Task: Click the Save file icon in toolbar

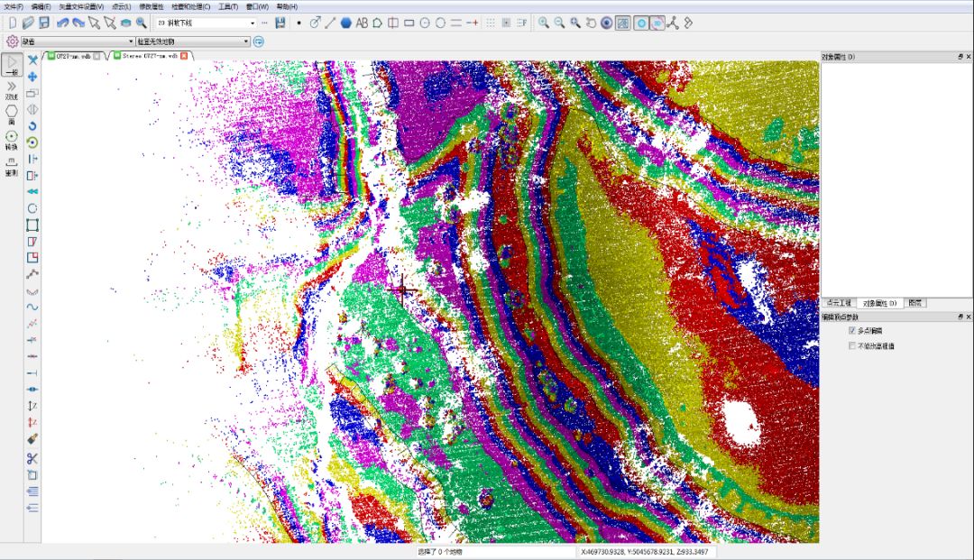Action: tap(43, 23)
